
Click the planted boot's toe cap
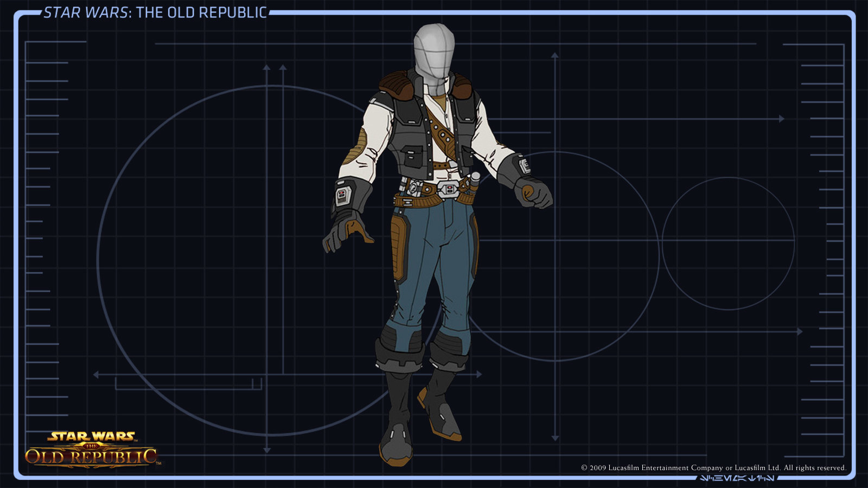coord(395,446)
